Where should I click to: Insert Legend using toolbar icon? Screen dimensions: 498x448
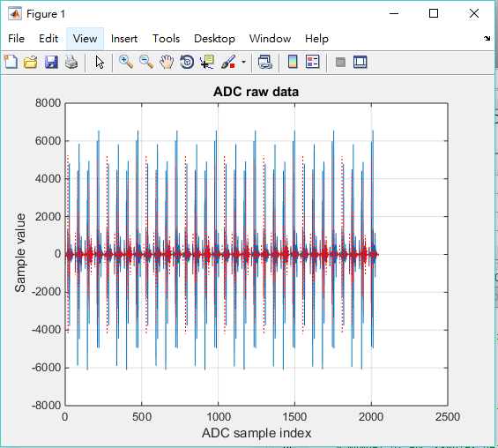[313, 62]
